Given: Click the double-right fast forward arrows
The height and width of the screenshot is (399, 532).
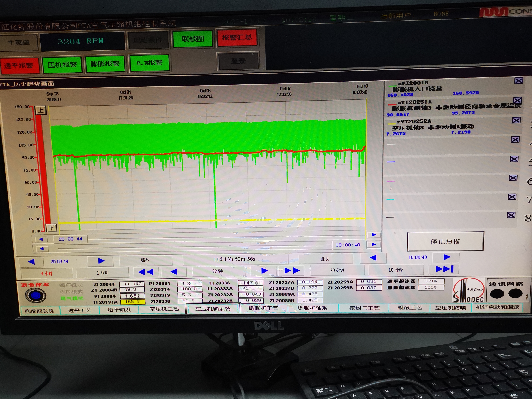Looking at the screenshot, I should pyautogui.click(x=292, y=271).
